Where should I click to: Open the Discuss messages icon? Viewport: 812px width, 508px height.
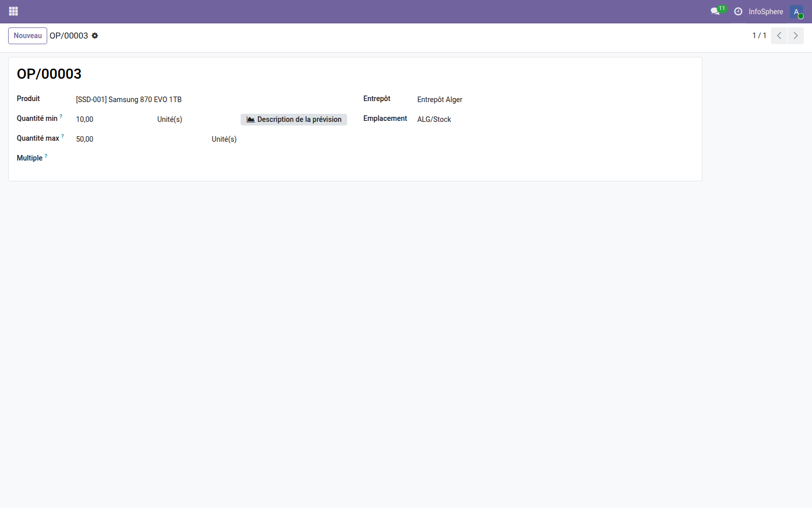[x=715, y=11]
